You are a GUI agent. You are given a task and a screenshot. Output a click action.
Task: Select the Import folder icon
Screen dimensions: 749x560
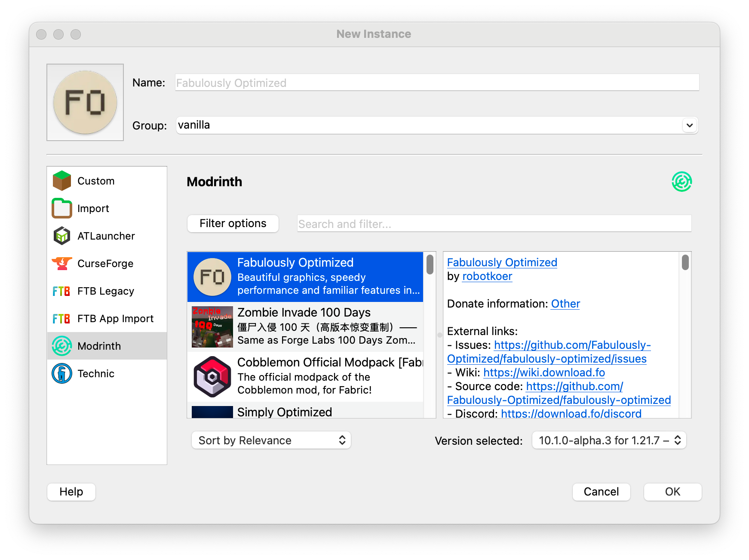(62, 208)
